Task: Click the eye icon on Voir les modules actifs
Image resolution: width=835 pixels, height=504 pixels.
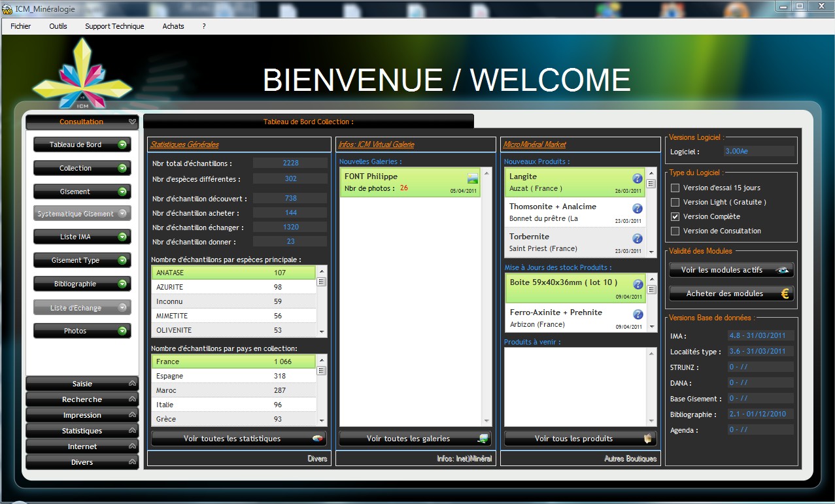Action: [x=783, y=270]
